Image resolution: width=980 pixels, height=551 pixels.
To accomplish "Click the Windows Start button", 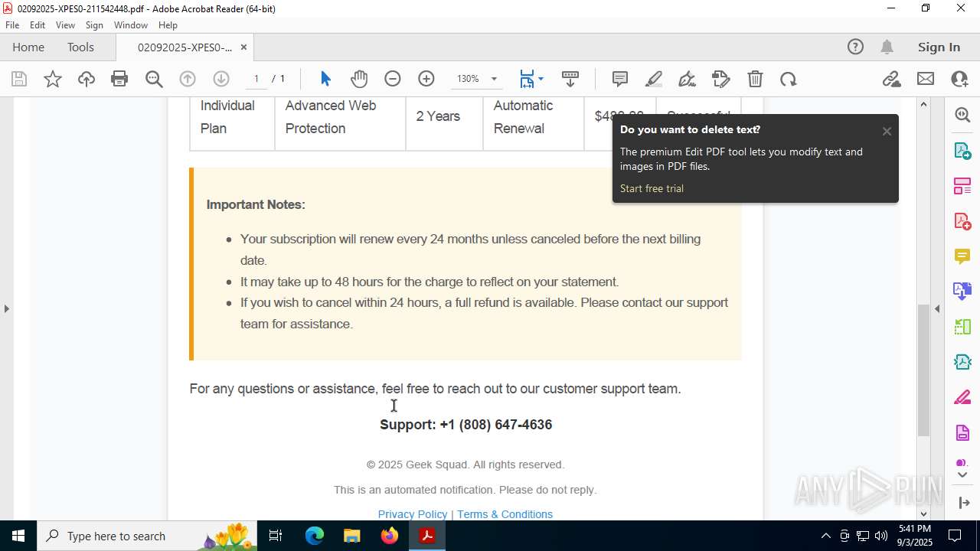I will [18, 536].
